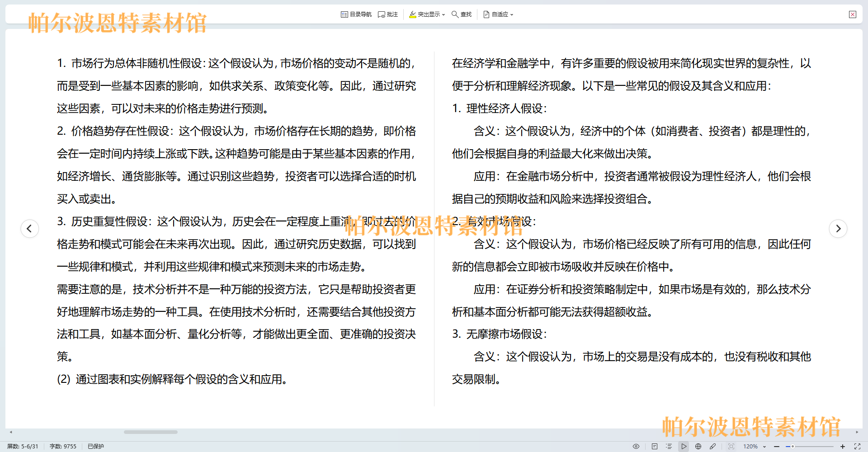Click text '买入或卖出。'
Image resolution: width=868 pixels, height=452 pixels.
[x=87, y=199]
